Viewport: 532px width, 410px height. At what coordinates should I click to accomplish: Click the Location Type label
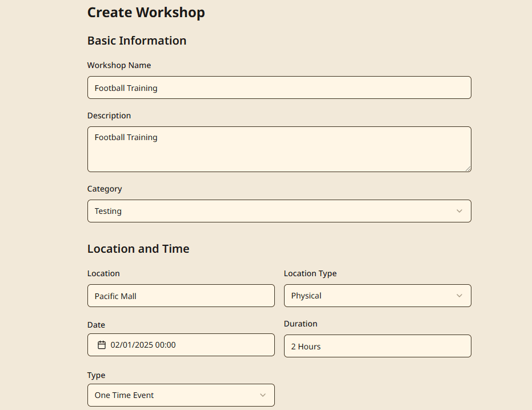tap(310, 273)
